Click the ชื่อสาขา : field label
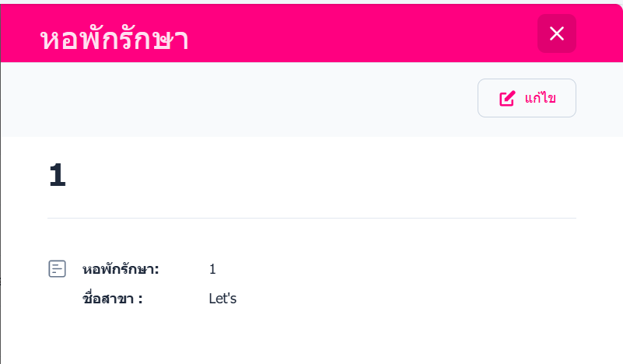623x364 pixels. pos(113,298)
